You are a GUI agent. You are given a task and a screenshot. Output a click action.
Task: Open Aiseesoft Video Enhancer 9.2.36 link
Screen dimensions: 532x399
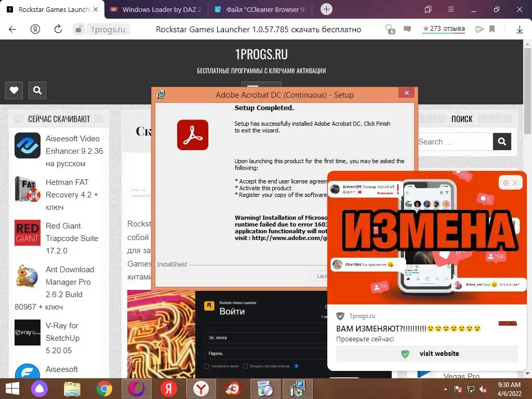click(74, 151)
